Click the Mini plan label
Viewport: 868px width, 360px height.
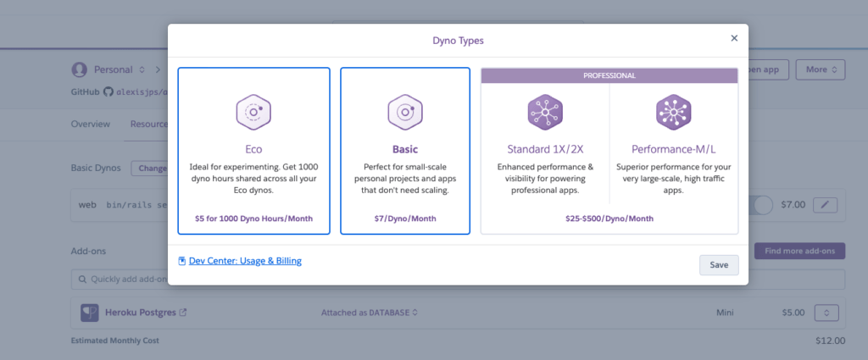[x=725, y=313]
